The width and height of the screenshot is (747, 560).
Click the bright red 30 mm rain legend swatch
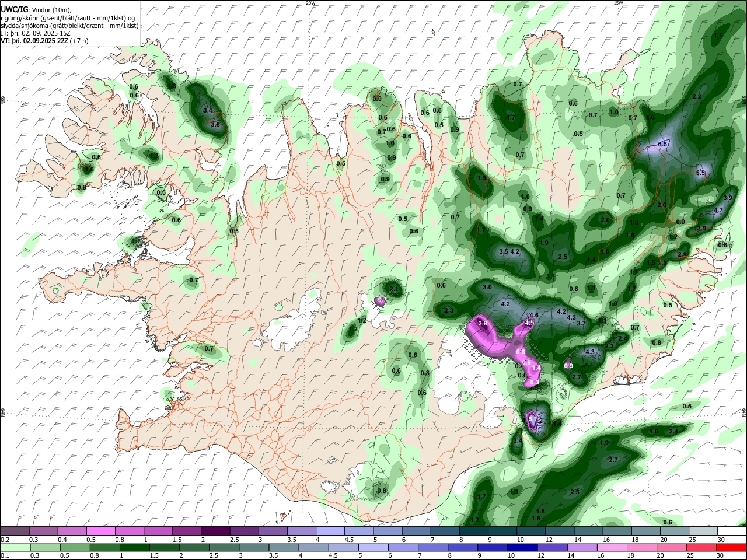tap(732, 547)
